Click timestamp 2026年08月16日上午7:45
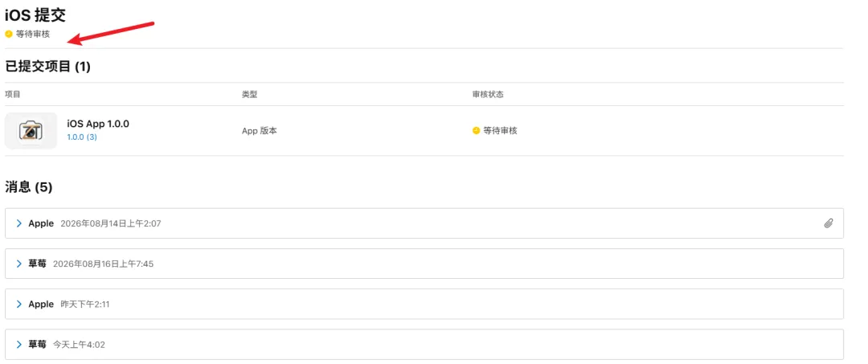This screenshot has width=868, height=364. coord(103,264)
